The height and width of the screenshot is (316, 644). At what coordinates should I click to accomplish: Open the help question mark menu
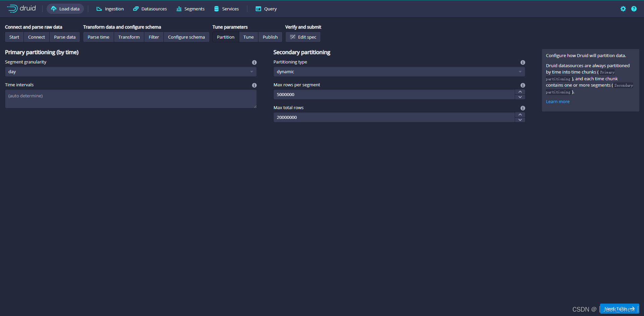634,9
